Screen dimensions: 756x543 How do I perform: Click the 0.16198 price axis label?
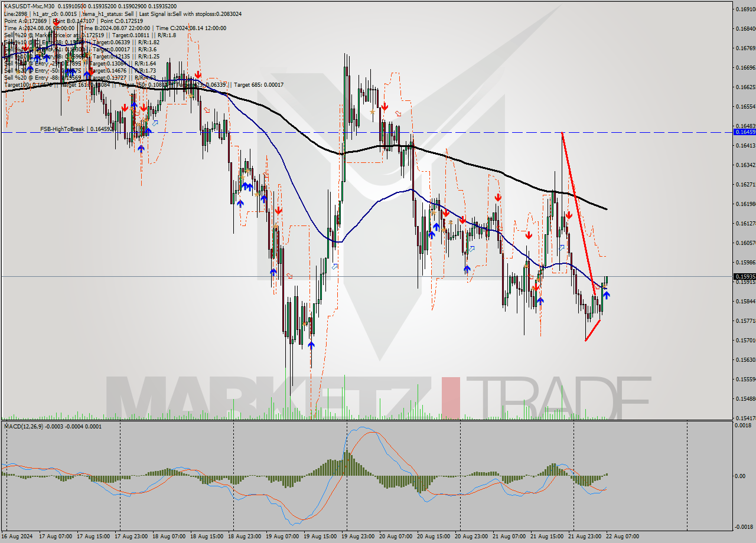click(745, 204)
